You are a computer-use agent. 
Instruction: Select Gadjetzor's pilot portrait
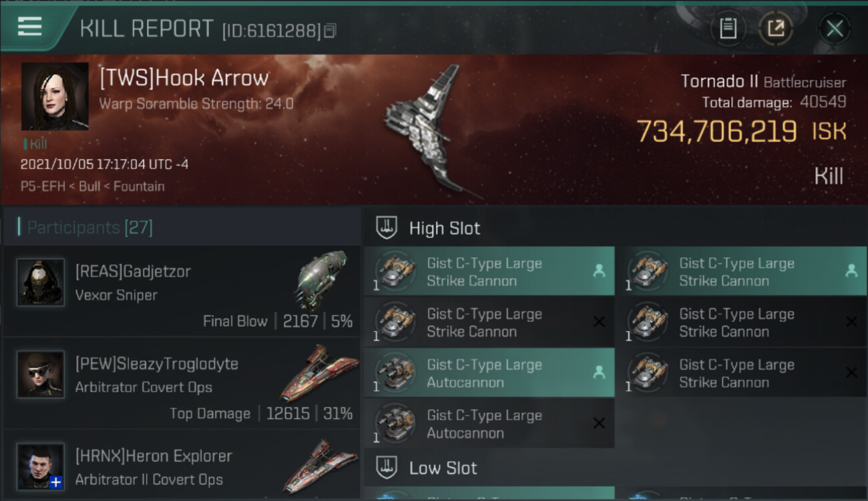pyautogui.click(x=41, y=282)
